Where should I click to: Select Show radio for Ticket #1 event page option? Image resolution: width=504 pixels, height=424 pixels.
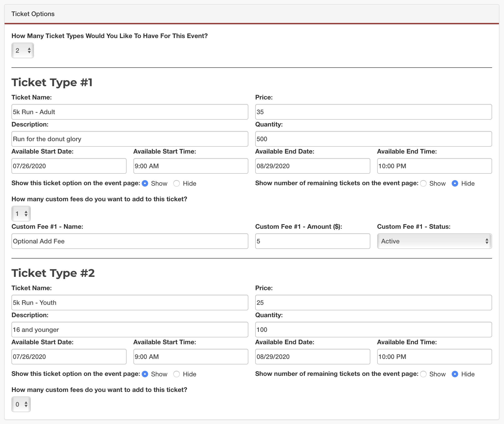pyautogui.click(x=145, y=183)
